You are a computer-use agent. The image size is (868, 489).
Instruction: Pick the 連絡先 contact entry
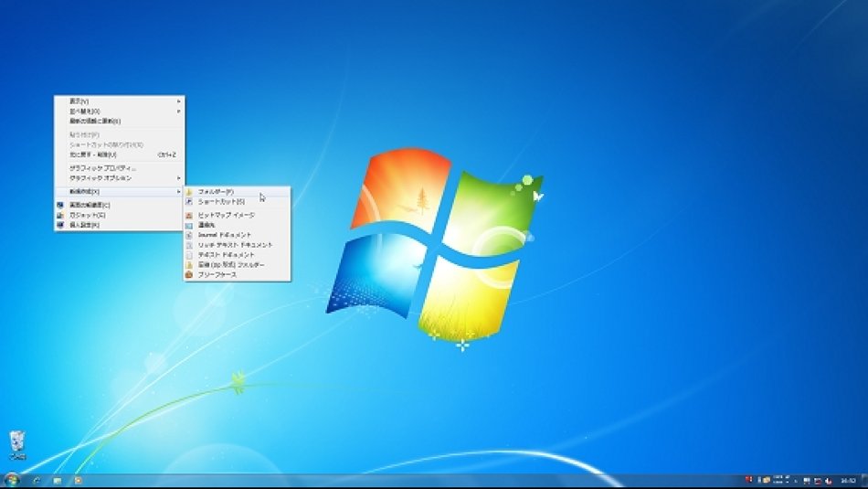tap(237, 225)
